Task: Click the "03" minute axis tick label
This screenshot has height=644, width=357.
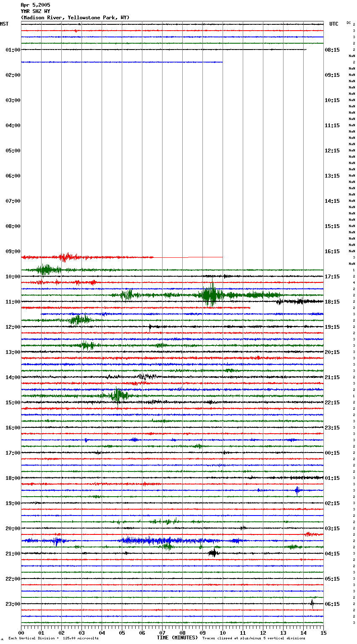Action: click(x=81, y=633)
